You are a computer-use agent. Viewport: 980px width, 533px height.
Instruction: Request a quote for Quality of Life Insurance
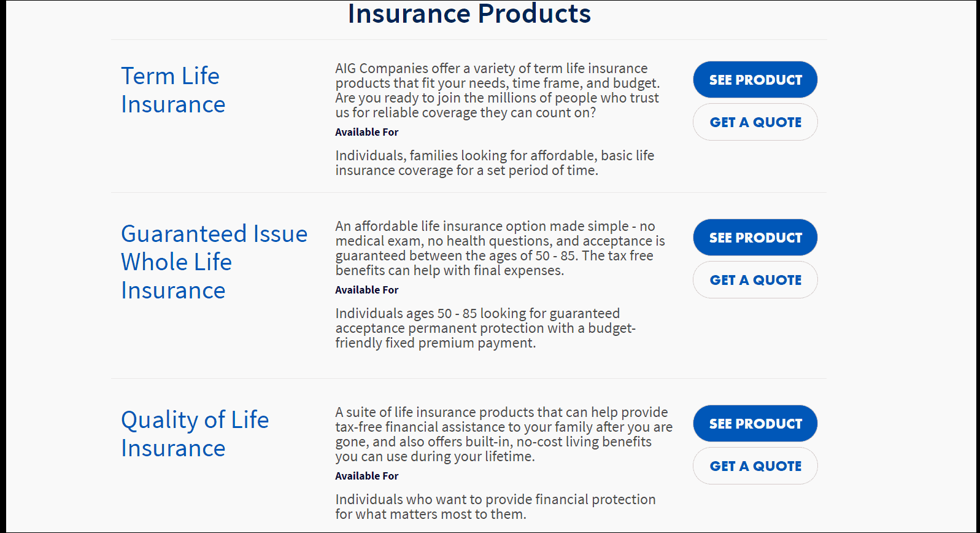755,466
